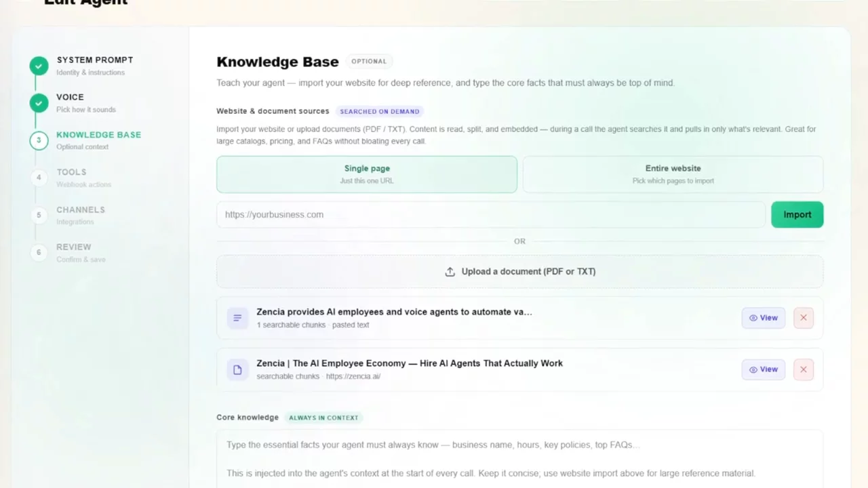
Task: Open Tools step label
Action: click(x=71, y=172)
